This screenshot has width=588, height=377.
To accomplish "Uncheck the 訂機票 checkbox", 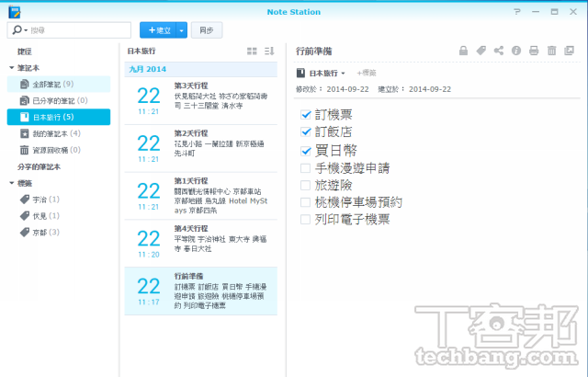I will (x=306, y=115).
